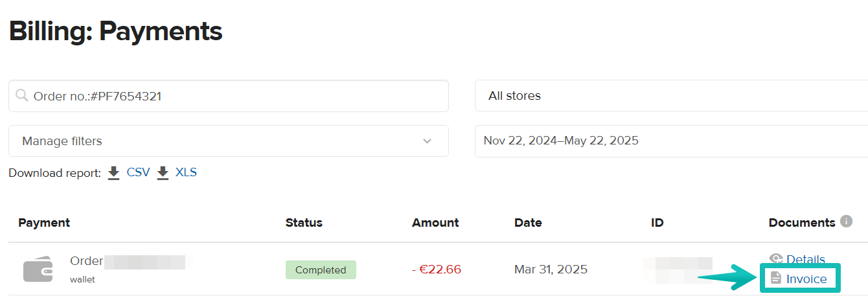Open the All stores dropdown
Screen dimensions: 868x298
click(671, 96)
